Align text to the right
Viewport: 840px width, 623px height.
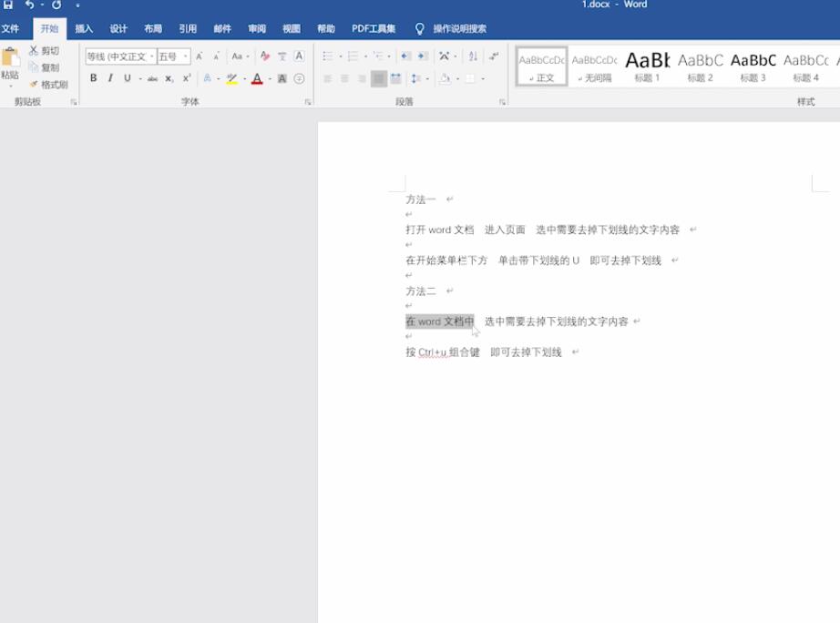[362, 78]
